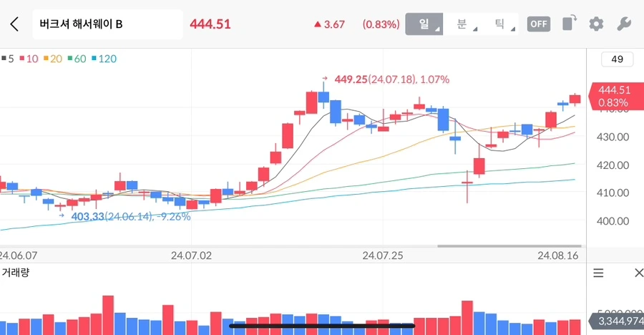644x335 pixels.
Task: Click the volume value tag 3,344,974
Action: click(x=617, y=321)
